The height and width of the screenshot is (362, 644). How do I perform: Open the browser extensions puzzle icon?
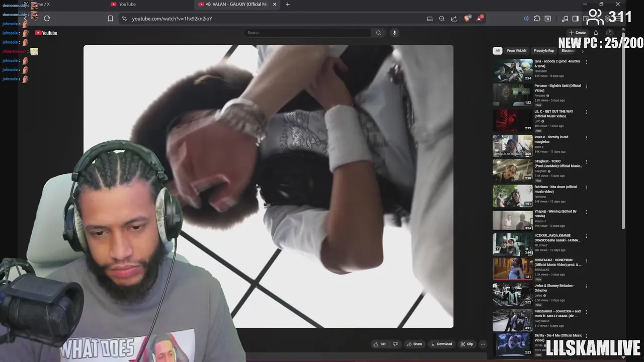pyautogui.click(x=537, y=19)
